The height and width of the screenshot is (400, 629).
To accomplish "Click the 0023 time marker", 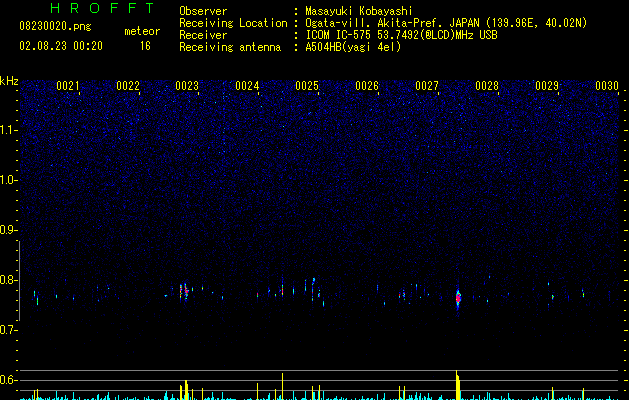I will pyautogui.click(x=187, y=86).
